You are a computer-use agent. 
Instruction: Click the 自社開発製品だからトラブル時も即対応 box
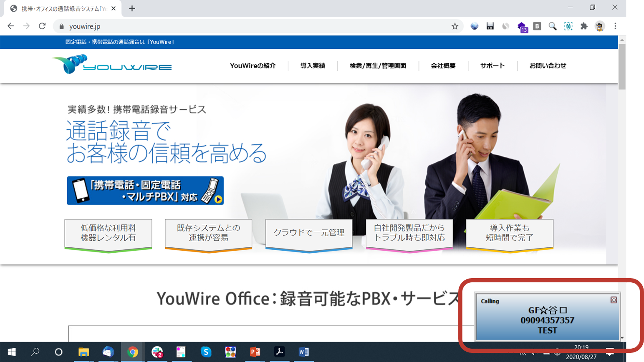(409, 235)
